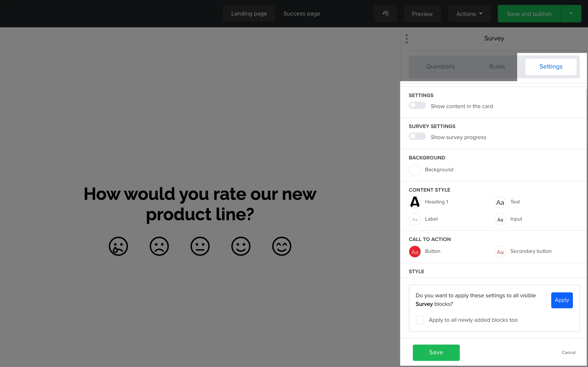The image size is (588, 367).
Task: Expand the Save and publish arrow dropdown
Action: pyautogui.click(x=571, y=14)
